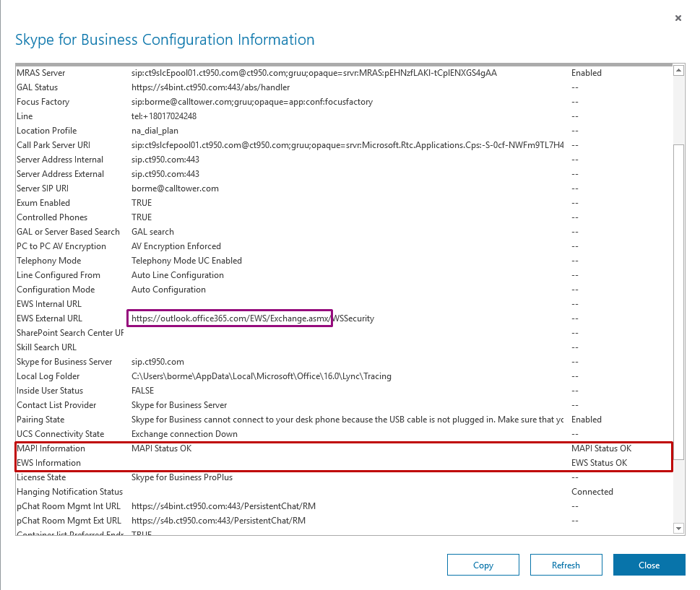
Task: Select the Line Configured From label
Action: 58,275
